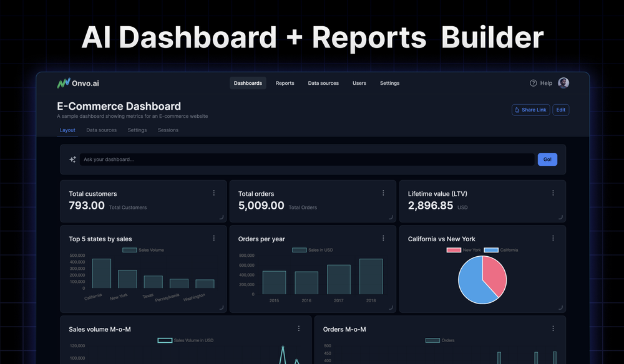This screenshot has width=624, height=364.
Task: Click the Help question mark icon
Action: pyautogui.click(x=534, y=83)
